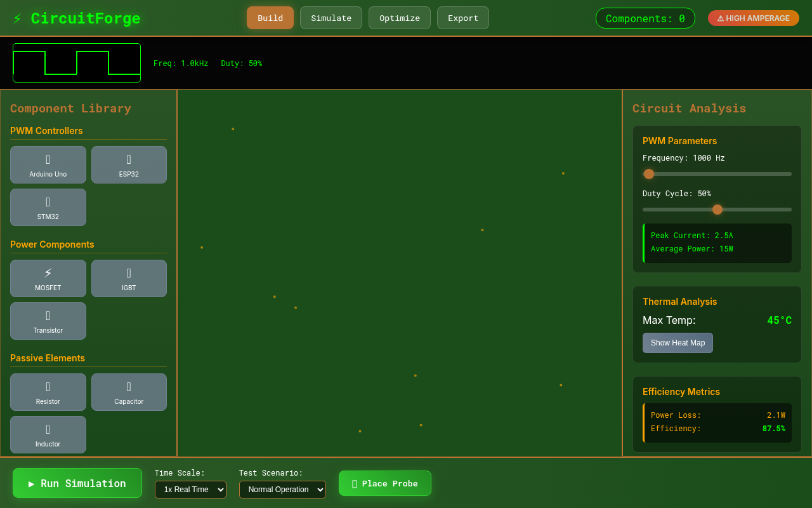Click Run Simulation

[77, 483]
